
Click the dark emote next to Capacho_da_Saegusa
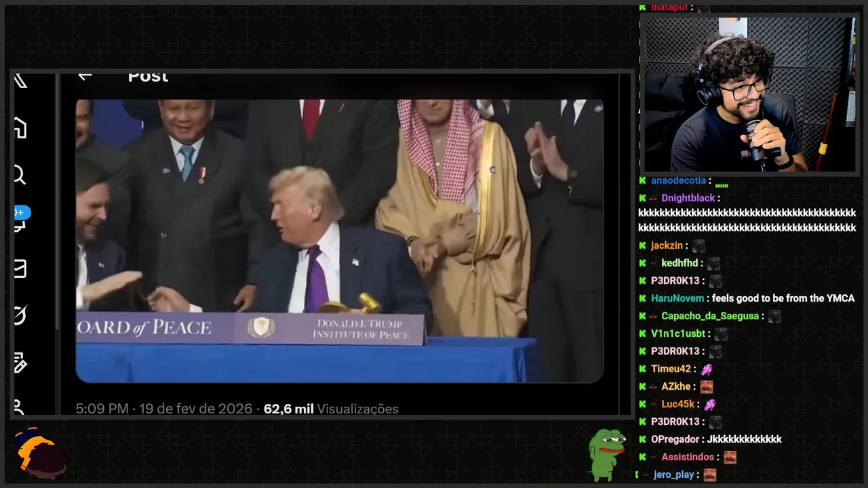(775, 317)
